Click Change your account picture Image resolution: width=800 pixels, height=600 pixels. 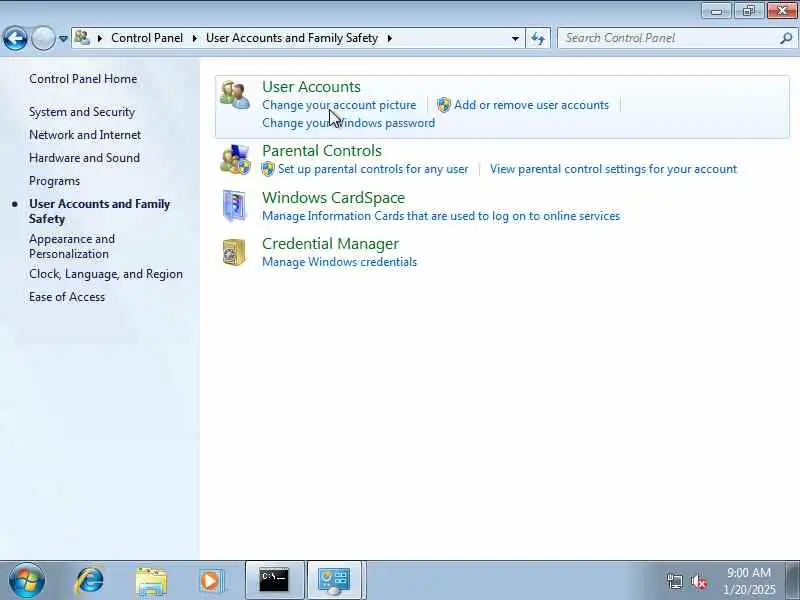tap(339, 105)
